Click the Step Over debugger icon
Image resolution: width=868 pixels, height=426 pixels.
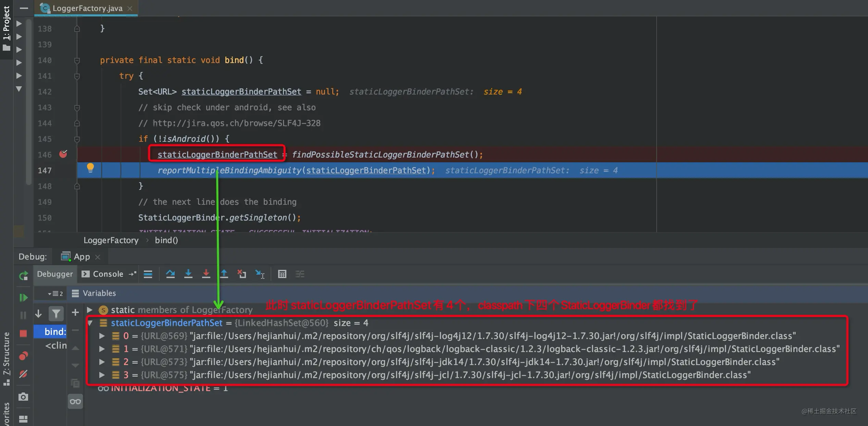click(170, 274)
